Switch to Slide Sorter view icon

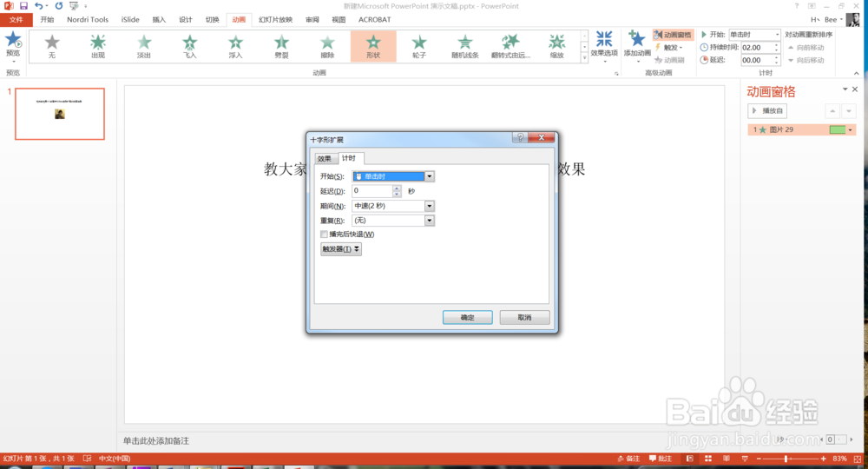tap(708, 459)
